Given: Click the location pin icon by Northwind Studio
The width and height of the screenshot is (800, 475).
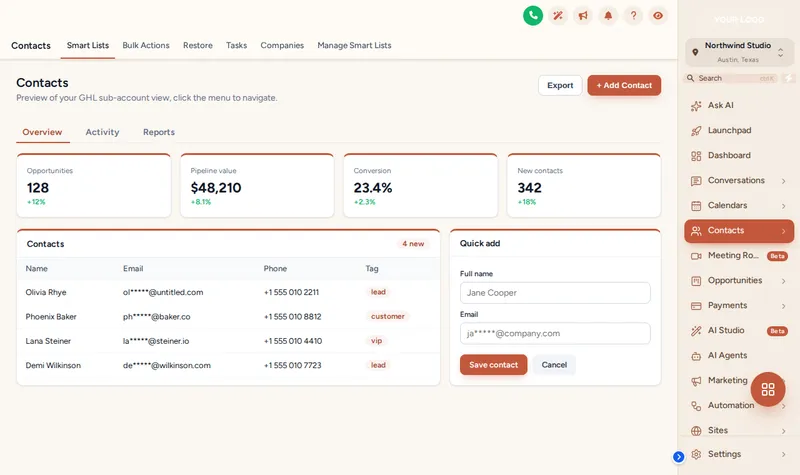Looking at the screenshot, I should 695,52.
